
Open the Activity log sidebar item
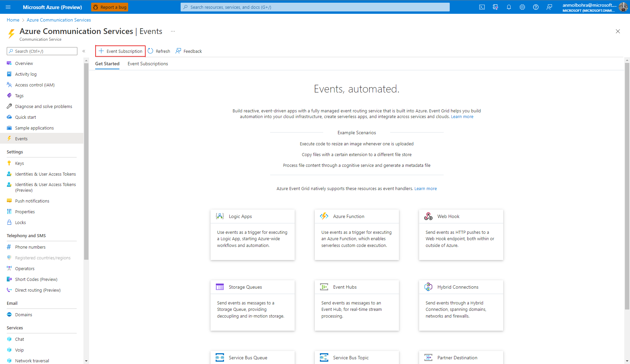click(x=26, y=74)
